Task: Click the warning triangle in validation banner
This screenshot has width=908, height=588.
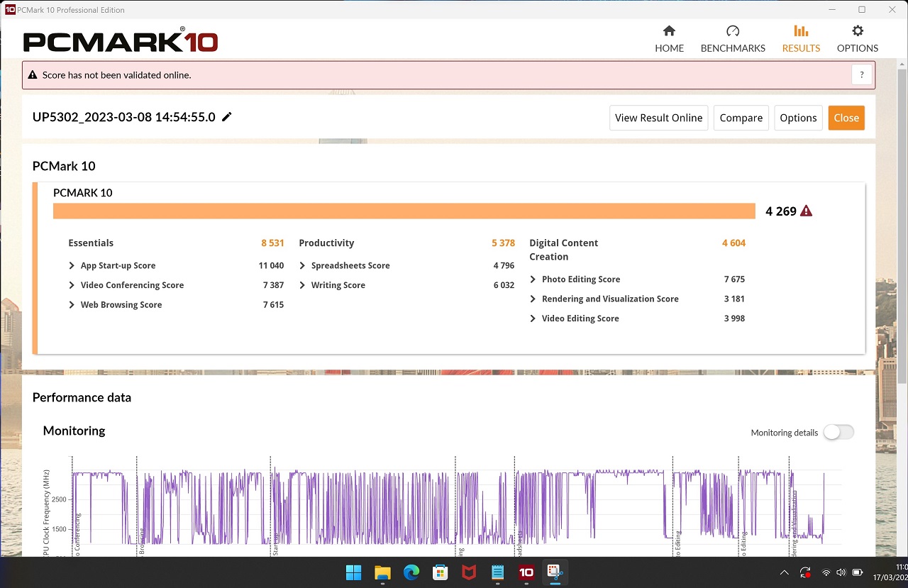Action: [33, 74]
